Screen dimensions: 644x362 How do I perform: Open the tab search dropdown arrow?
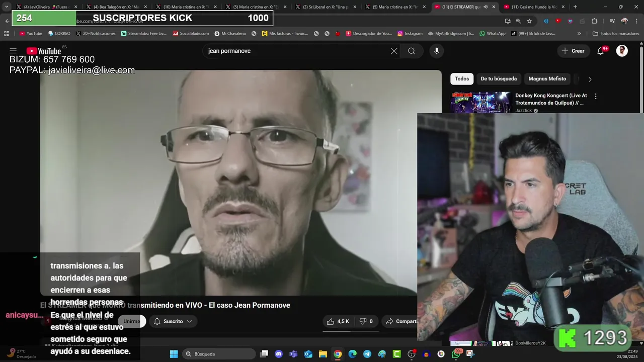[x=7, y=7]
